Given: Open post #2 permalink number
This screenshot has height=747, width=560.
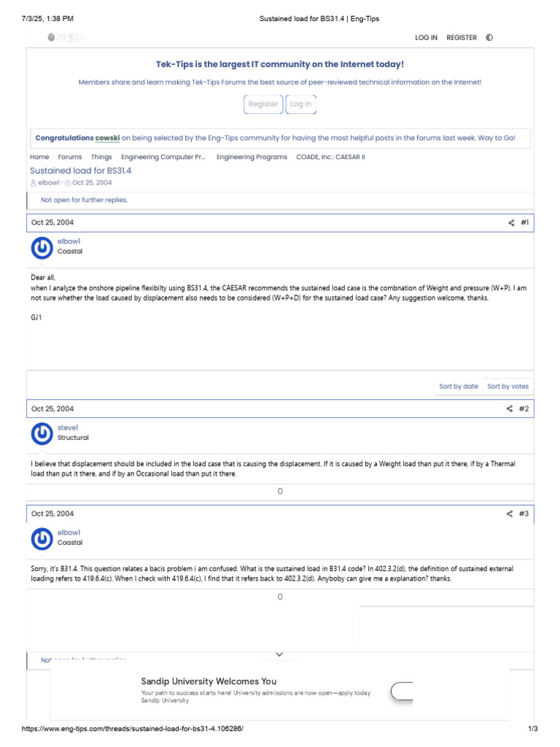Looking at the screenshot, I should pyautogui.click(x=524, y=409).
